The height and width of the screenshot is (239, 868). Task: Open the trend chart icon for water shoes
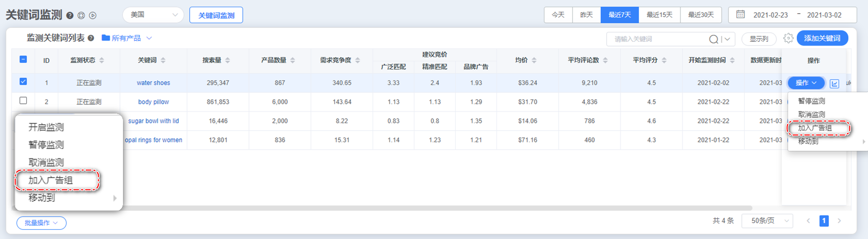pyautogui.click(x=834, y=83)
